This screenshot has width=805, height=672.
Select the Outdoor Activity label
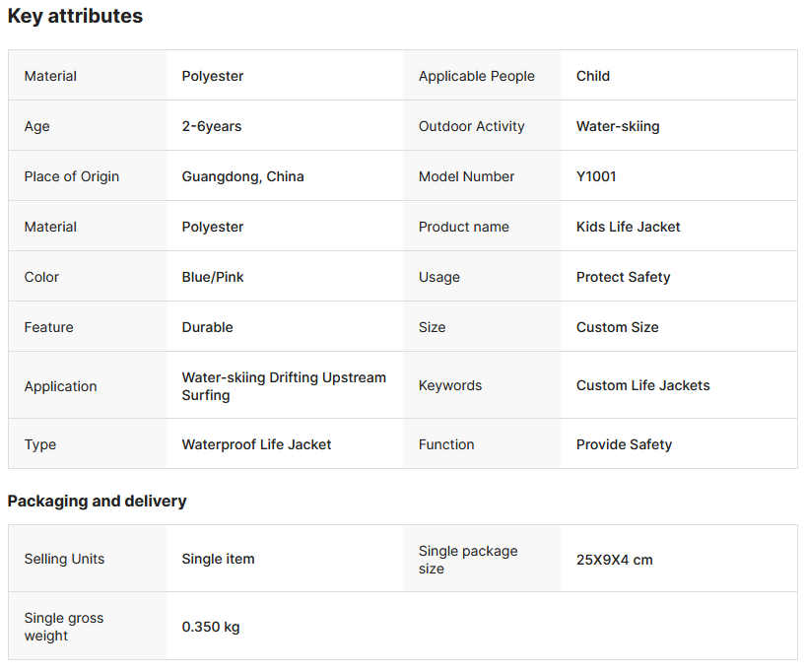pyautogui.click(x=471, y=126)
